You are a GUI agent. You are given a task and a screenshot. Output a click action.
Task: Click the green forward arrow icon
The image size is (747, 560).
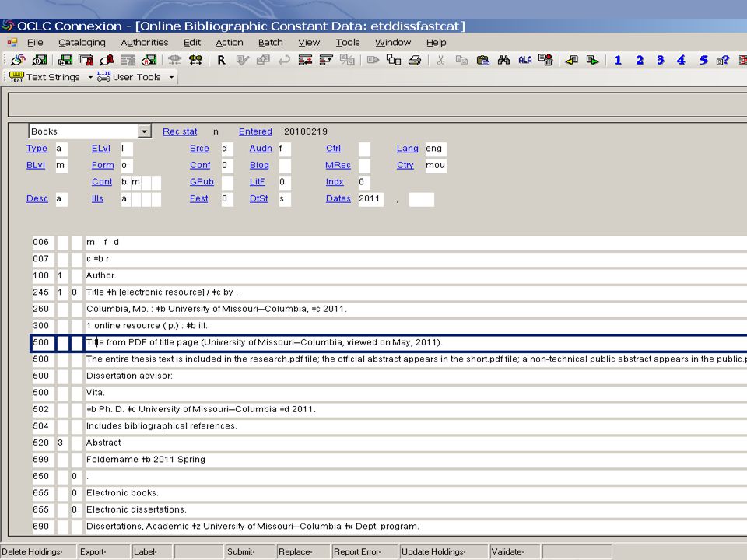[593, 60]
